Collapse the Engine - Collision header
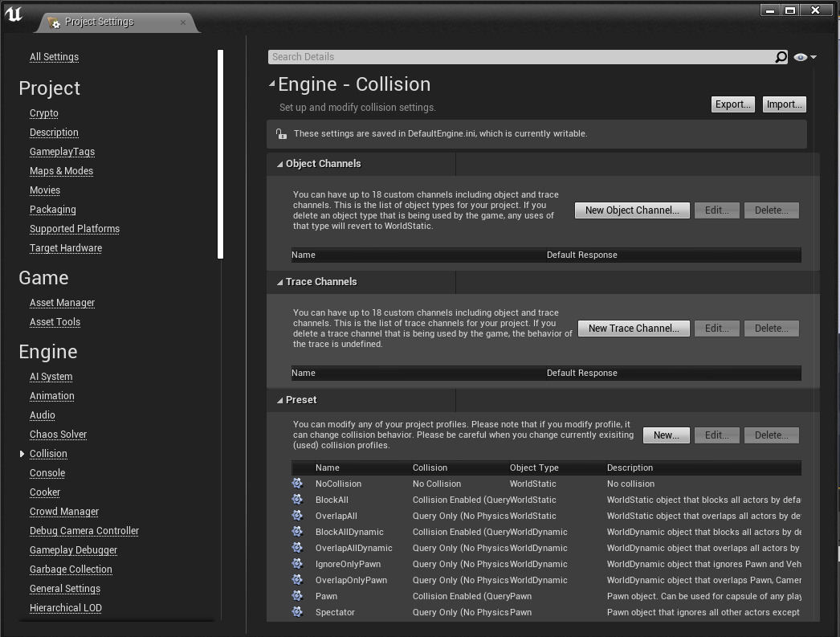Screen dimensions: 840x637 pyautogui.click(x=272, y=84)
